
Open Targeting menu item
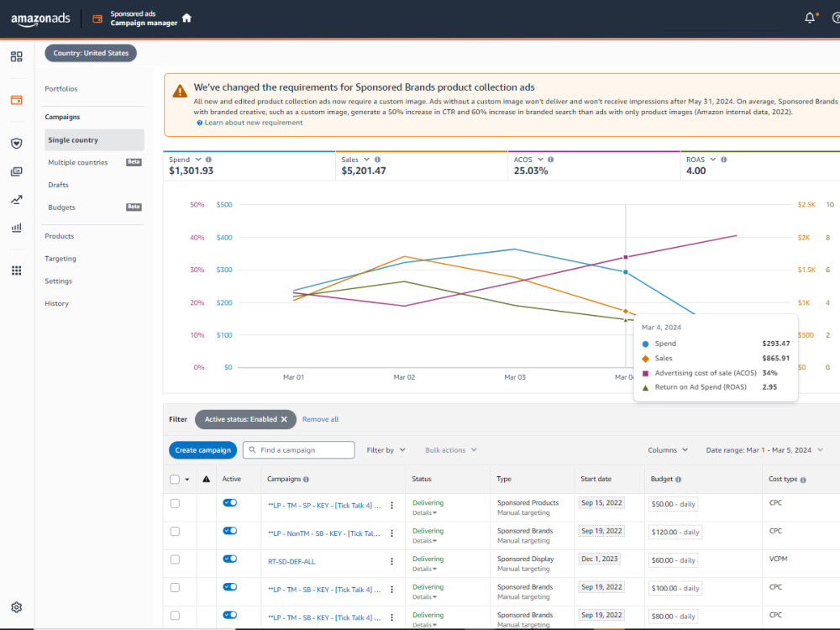tap(60, 259)
